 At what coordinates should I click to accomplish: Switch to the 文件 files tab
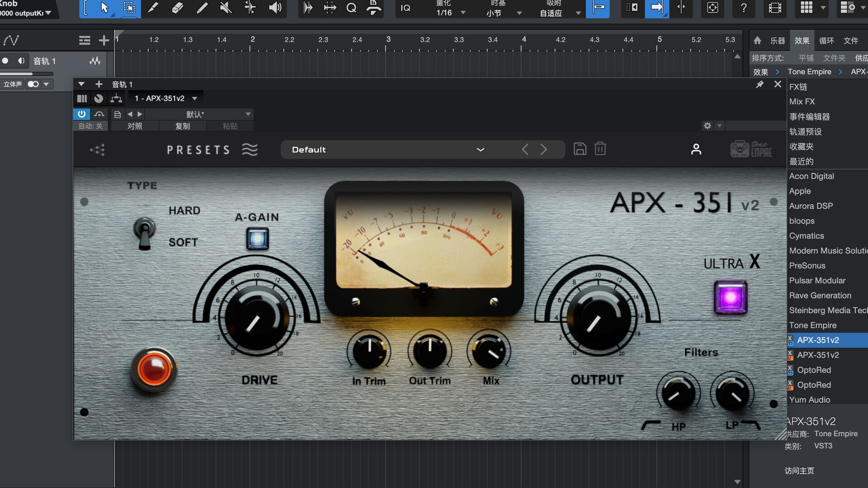point(851,41)
